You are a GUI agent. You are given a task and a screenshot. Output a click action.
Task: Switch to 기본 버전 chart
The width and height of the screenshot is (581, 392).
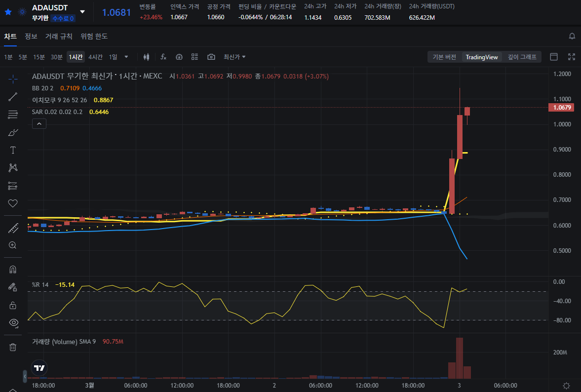pyautogui.click(x=444, y=57)
